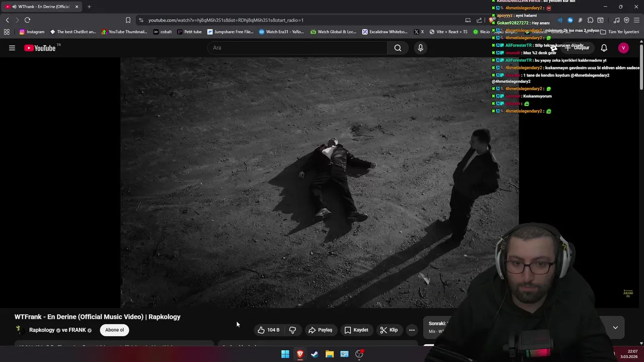The image size is (644, 362).
Task: Go back with the browser back arrow
Action: pos(7,20)
